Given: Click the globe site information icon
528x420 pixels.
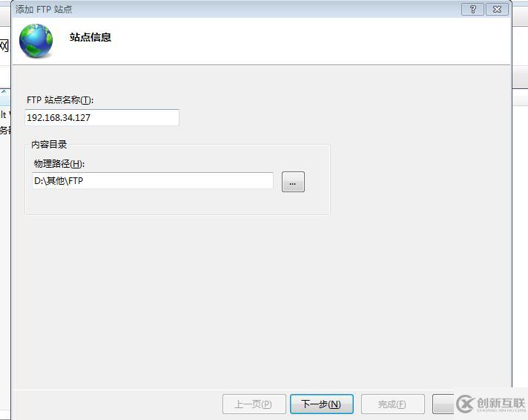Looking at the screenshot, I should pyautogui.click(x=36, y=41).
